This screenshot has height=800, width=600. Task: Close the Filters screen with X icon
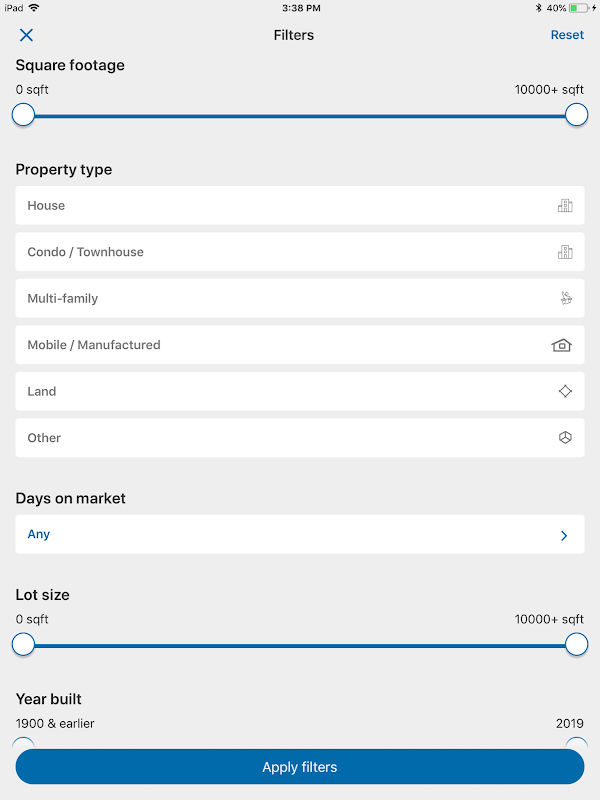point(26,35)
